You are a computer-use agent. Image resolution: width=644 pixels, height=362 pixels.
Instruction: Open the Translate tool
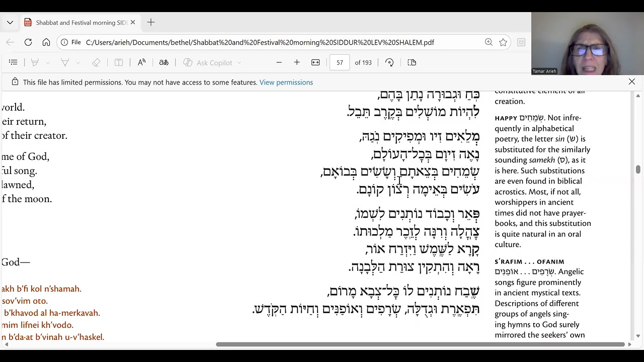pyautogui.click(x=164, y=62)
